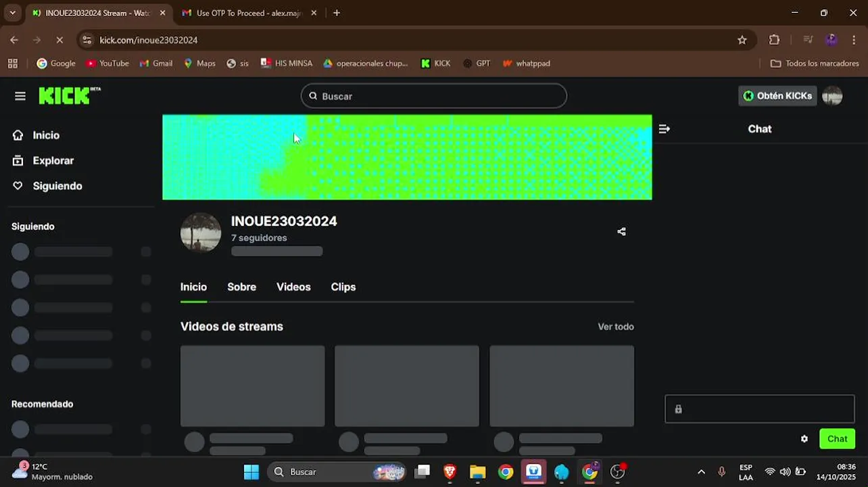Screen dimensions: 868x487
Task: Open the Kick hamburger sidebar menu
Action: pos(20,96)
